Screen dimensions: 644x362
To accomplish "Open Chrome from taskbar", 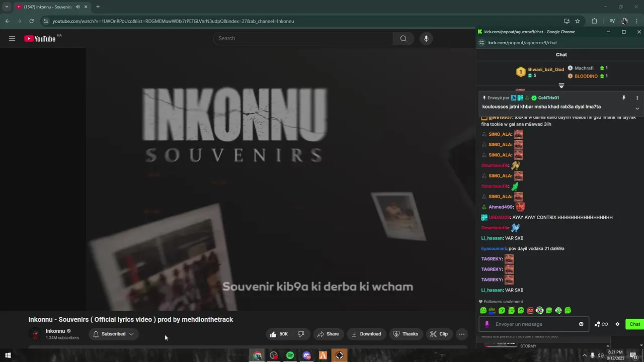I will pos(258,355).
